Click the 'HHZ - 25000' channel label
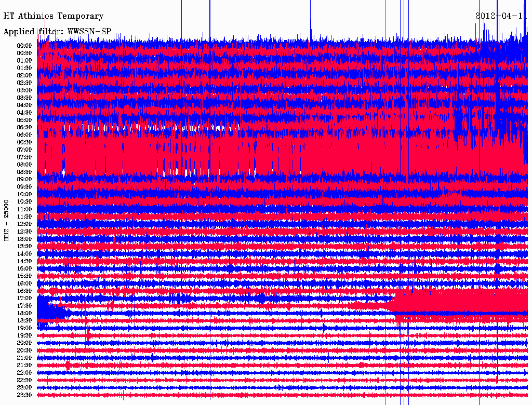 pos(6,221)
